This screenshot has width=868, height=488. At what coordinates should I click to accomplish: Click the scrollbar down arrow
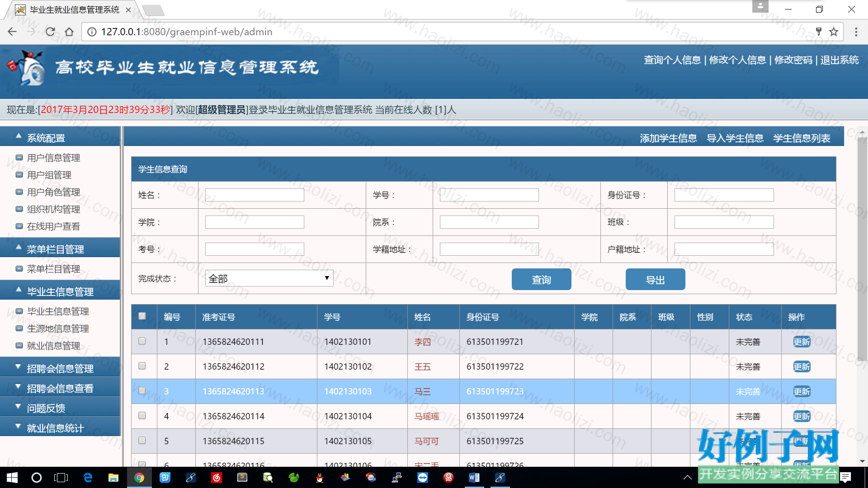point(863,461)
